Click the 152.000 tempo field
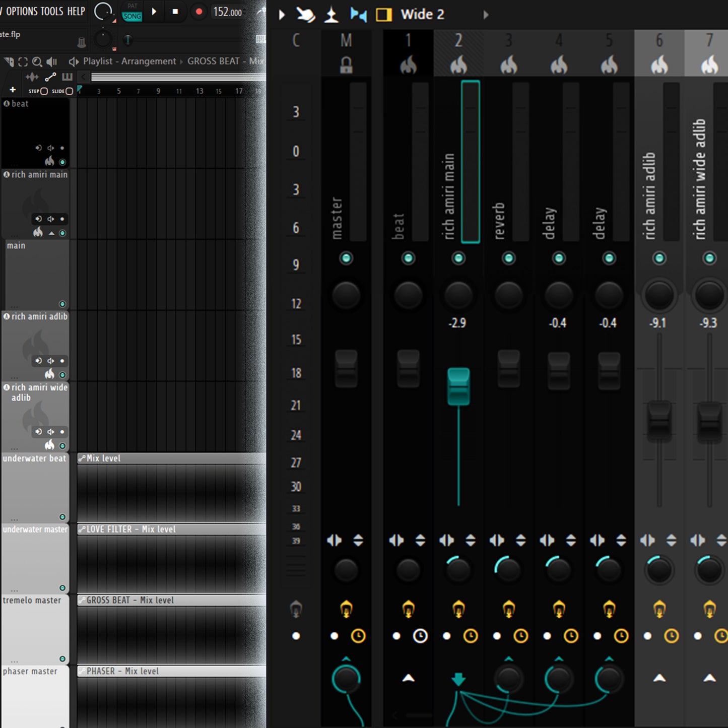This screenshot has height=728, width=728. [227, 12]
